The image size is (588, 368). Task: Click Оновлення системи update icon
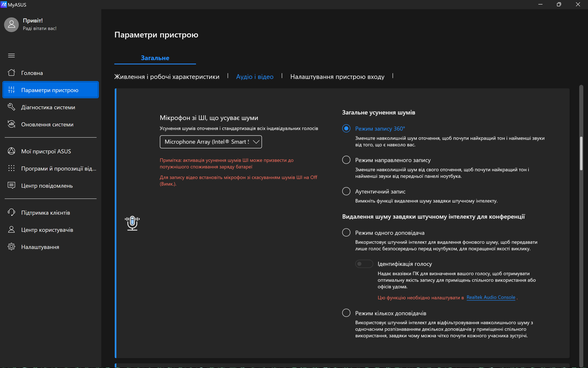[11, 124]
